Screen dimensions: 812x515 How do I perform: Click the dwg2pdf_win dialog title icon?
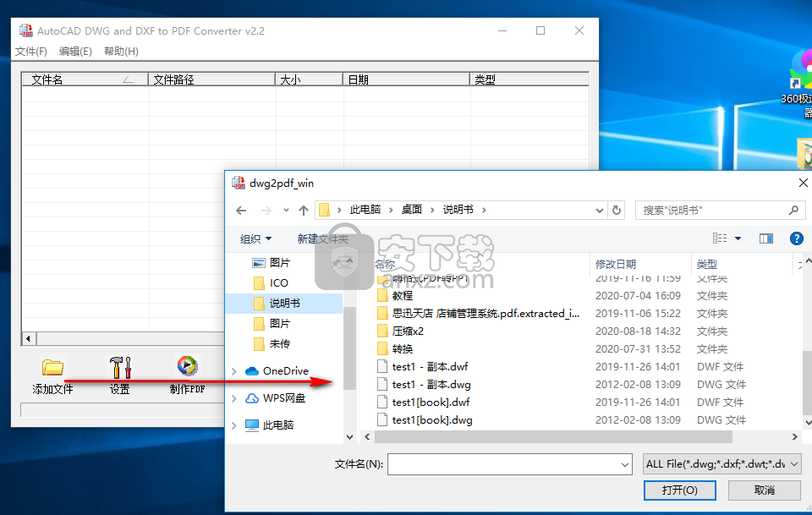point(239,183)
